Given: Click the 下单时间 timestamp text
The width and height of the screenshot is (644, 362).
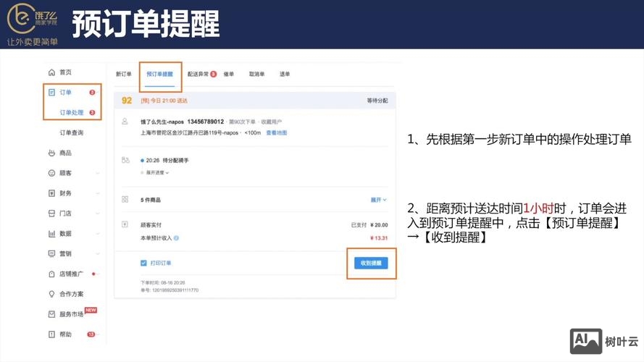Looking at the screenshot, I should coord(163,283).
